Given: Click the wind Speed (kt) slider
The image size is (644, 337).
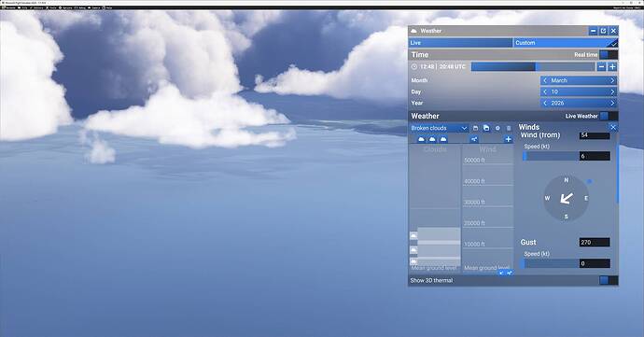Looking at the screenshot, I should [551, 156].
